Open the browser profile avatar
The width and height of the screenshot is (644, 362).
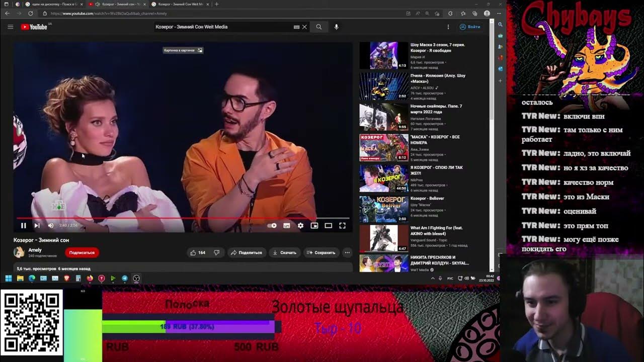click(487, 14)
